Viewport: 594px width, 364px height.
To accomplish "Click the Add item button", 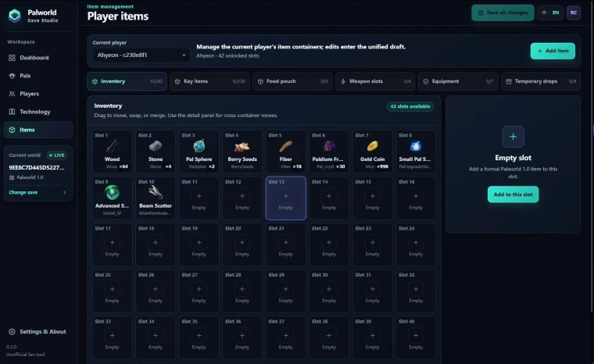I will (553, 51).
